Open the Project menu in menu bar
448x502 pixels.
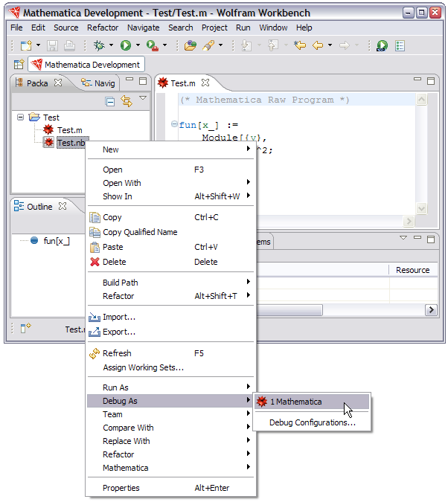click(x=214, y=28)
